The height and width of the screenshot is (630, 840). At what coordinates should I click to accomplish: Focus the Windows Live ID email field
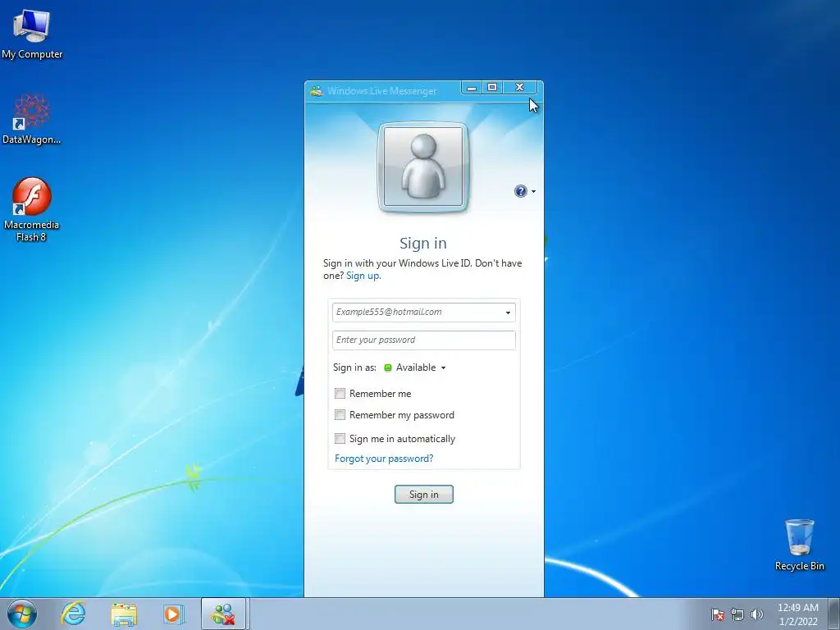(424, 313)
